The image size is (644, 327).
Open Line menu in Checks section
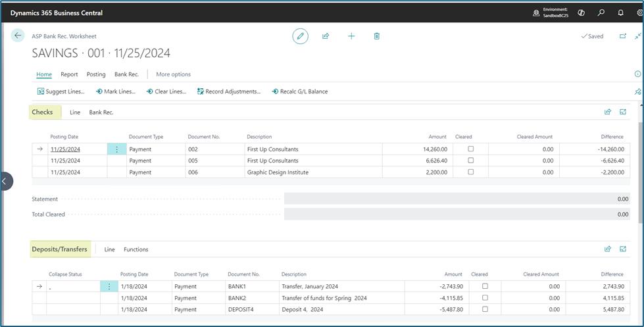click(x=75, y=112)
